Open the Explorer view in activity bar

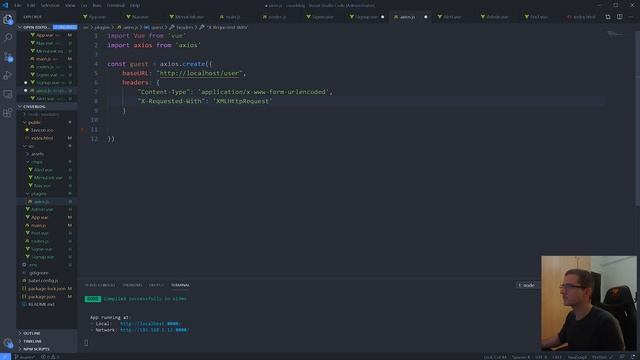pyautogui.click(x=8, y=19)
